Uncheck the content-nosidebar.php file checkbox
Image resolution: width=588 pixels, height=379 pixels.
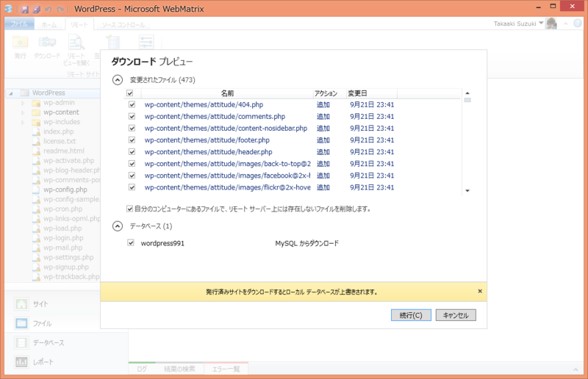(x=132, y=129)
